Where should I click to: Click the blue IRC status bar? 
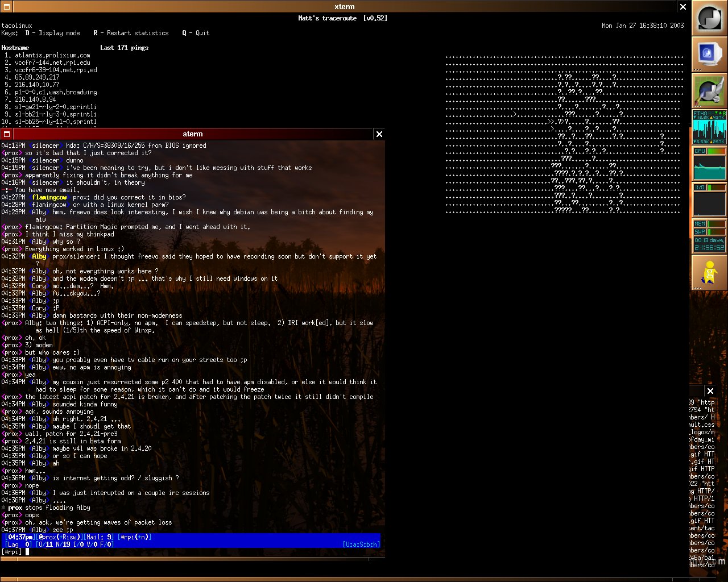coord(192,541)
